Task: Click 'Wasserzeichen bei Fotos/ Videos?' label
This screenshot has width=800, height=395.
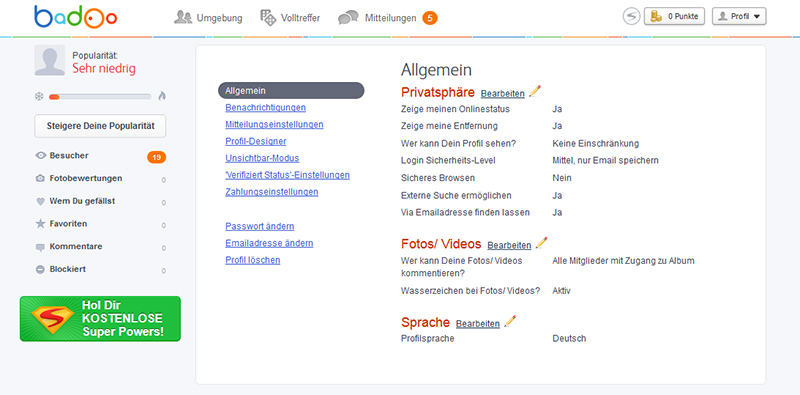Action: (x=470, y=291)
